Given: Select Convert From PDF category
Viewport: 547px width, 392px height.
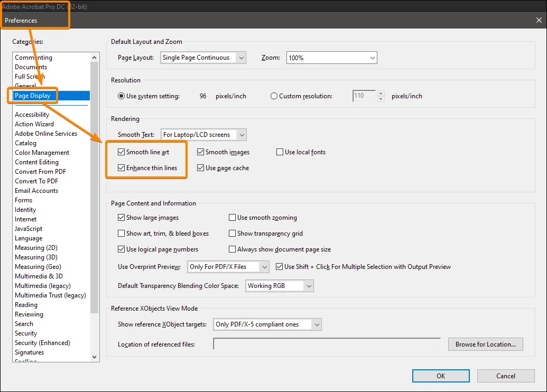Looking at the screenshot, I should pos(40,172).
